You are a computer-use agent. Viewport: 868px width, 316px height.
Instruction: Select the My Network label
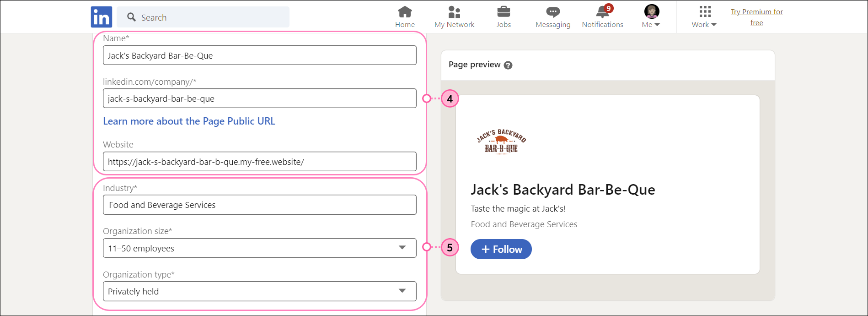click(x=454, y=25)
